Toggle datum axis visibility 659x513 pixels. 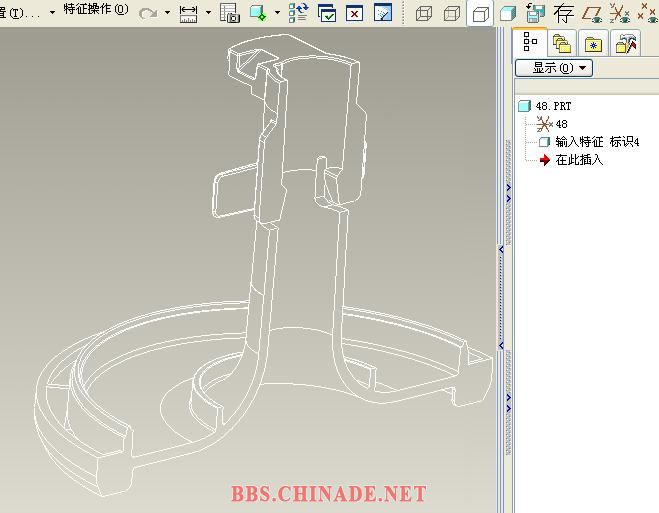point(620,13)
